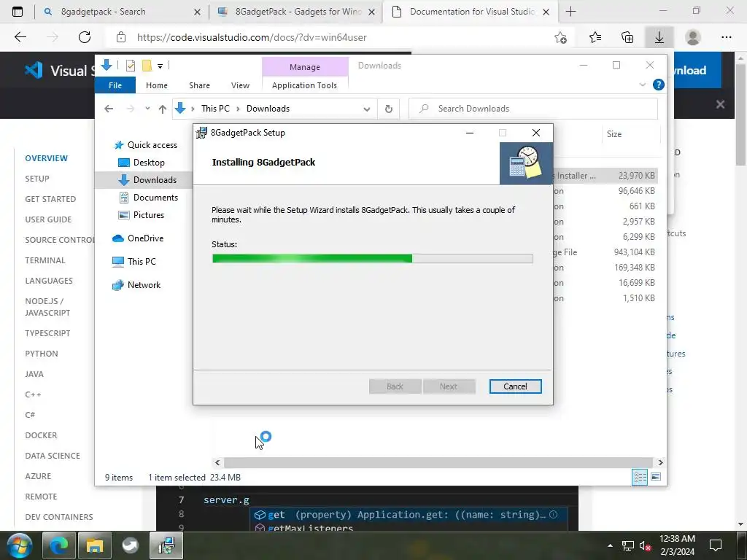Click This PC breadcrumb in address bar

[x=215, y=109]
